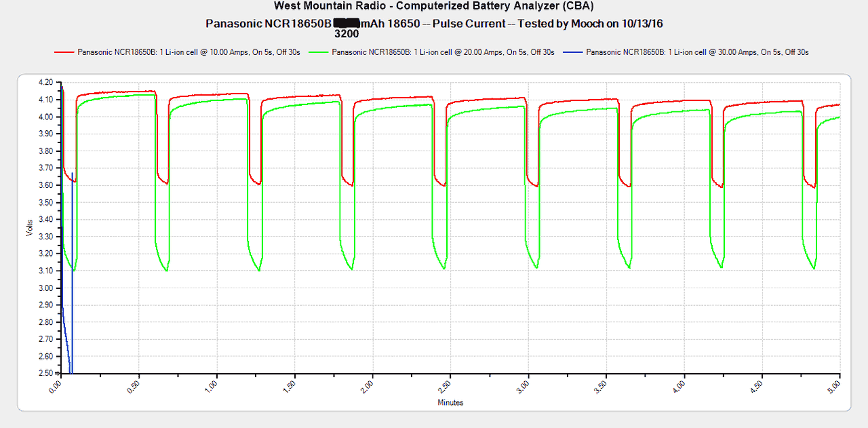Select the legend text for the 10.00 Amps series
The height and width of the screenshot is (428, 868).
tap(189, 52)
